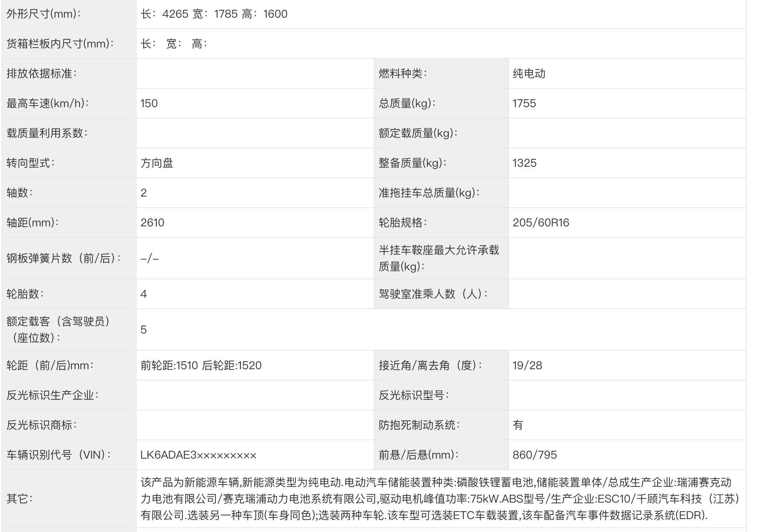Select dimensions value 长:4265 宽:1785 高:1600
Image resolution: width=758 pixels, height=532 pixels.
[214, 14]
